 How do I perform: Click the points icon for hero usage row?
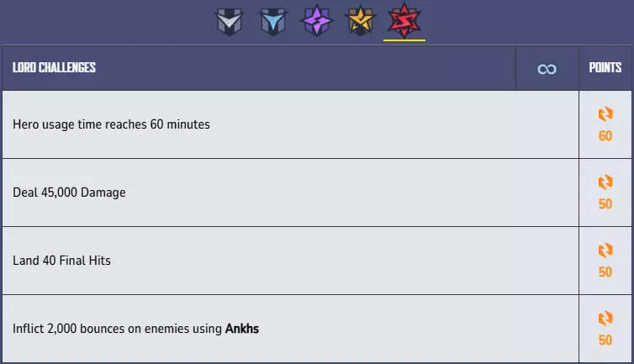click(605, 114)
